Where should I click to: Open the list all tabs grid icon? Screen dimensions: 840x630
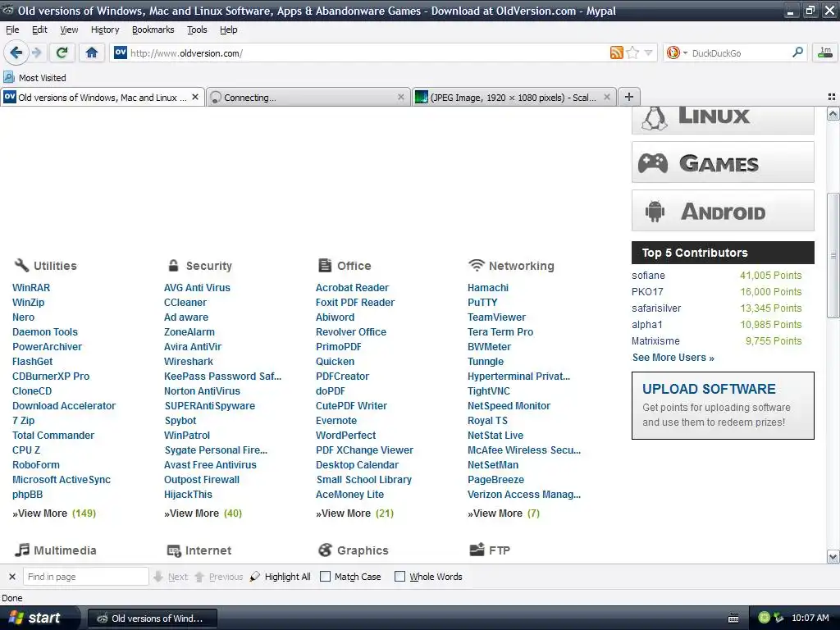point(832,97)
